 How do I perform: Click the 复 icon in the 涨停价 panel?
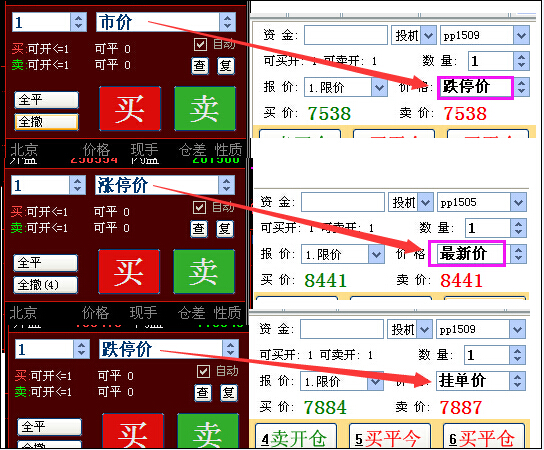tap(225, 229)
